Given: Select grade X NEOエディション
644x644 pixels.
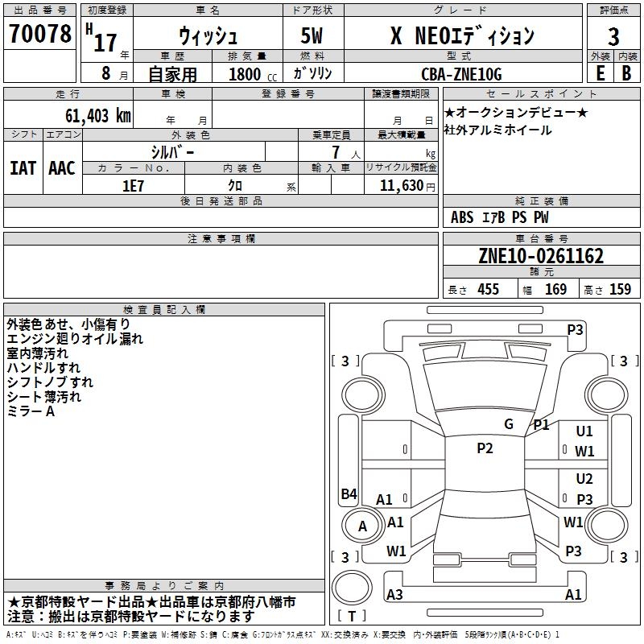Looking at the screenshot, I should (462, 35).
